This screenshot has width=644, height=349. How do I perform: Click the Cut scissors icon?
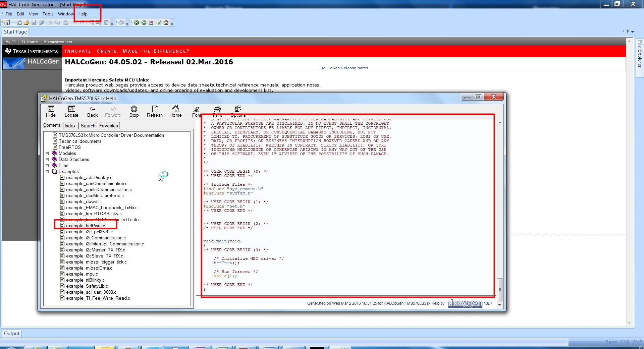[50, 22]
